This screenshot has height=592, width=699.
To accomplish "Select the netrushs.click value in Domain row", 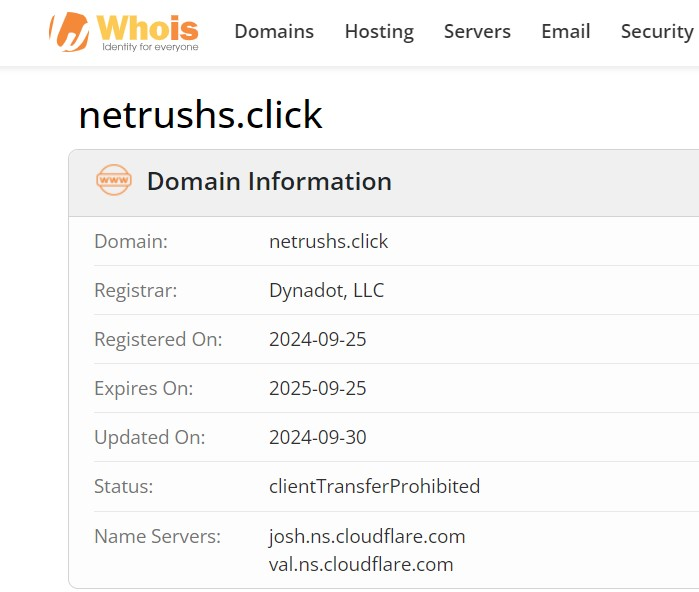I will (328, 241).
